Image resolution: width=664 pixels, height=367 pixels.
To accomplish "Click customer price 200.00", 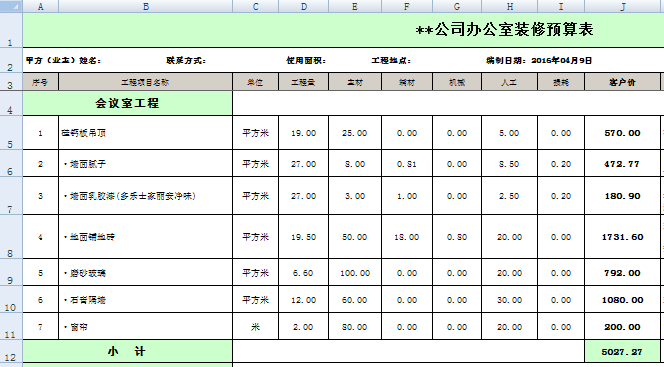I will [622, 326].
